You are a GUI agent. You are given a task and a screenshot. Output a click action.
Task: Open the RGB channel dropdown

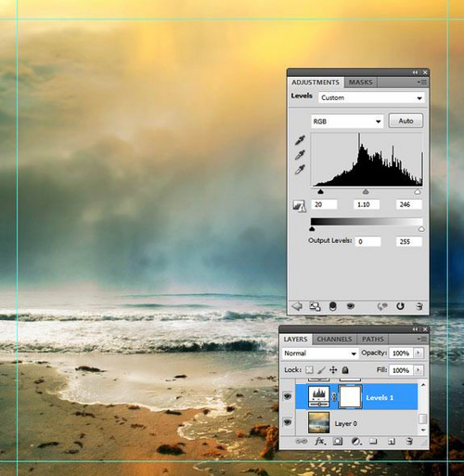point(347,122)
